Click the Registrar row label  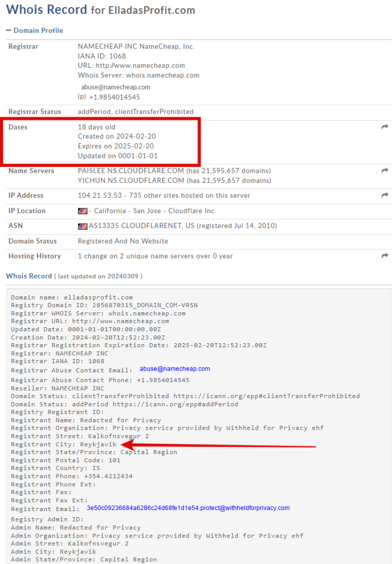tap(23, 46)
